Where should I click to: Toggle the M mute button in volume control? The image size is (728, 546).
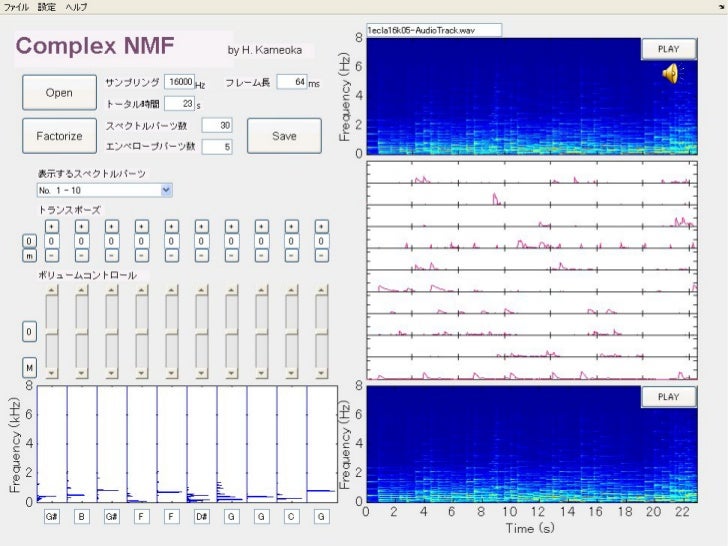tap(29, 367)
